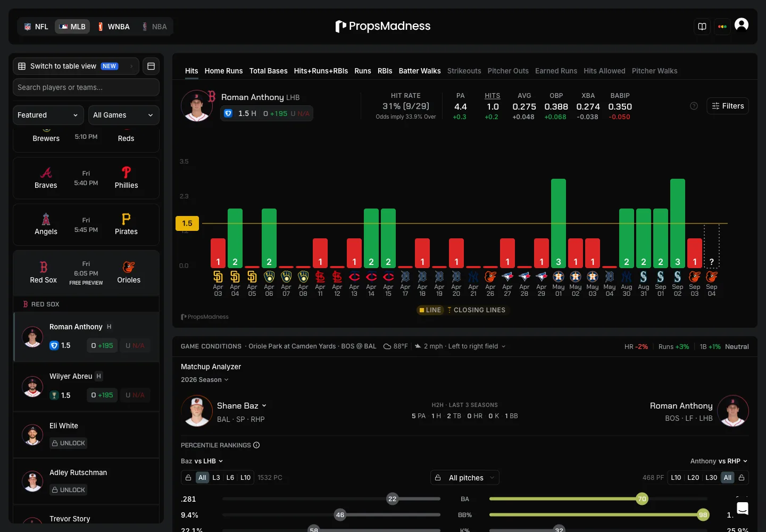
Task: Click the search players or teams field
Action: [86, 87]
